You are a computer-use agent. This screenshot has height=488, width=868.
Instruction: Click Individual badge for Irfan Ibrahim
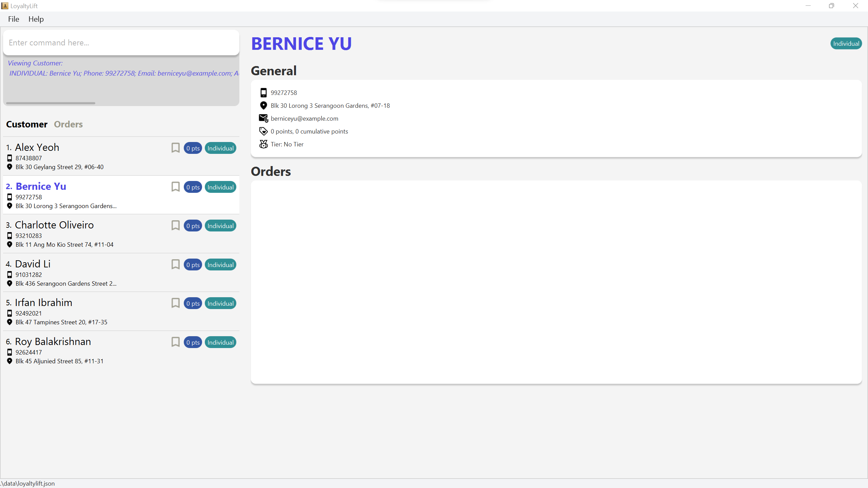(x=220, y=303)
